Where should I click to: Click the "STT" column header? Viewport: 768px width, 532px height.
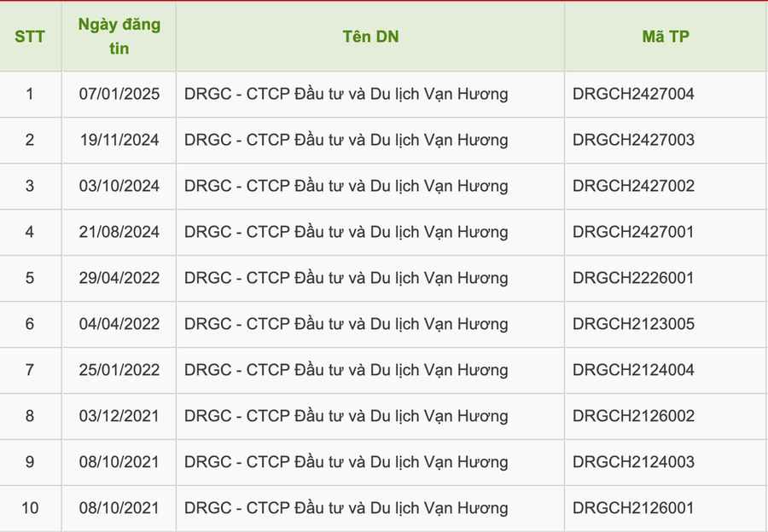coord(30,37)
